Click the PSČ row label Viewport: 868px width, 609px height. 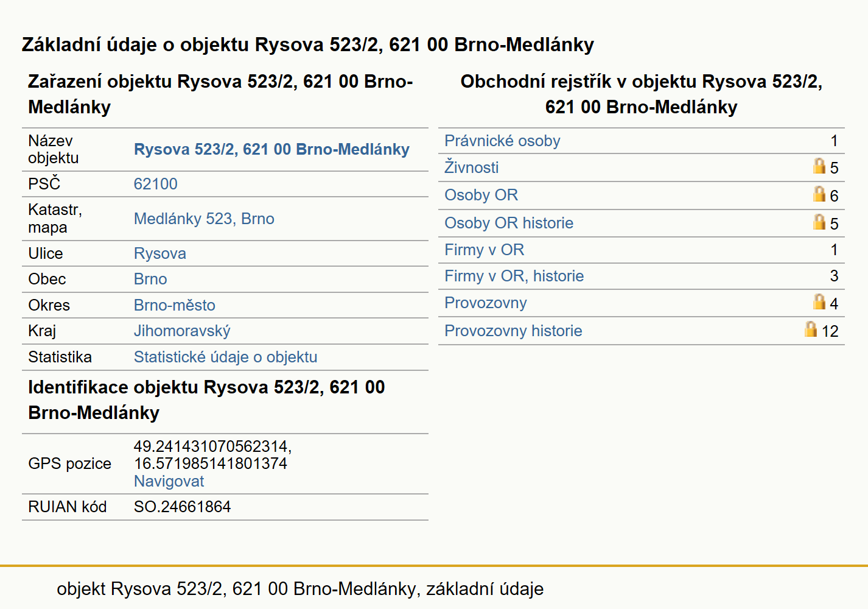(44, 183)
